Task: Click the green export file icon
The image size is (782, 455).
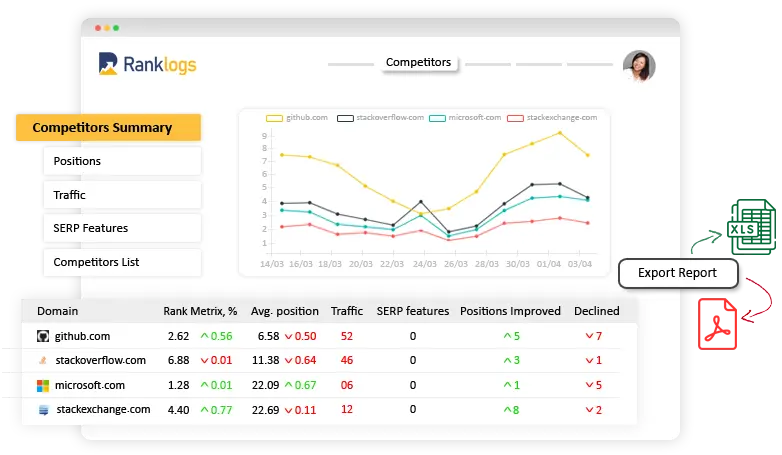Action: point(749,227)
